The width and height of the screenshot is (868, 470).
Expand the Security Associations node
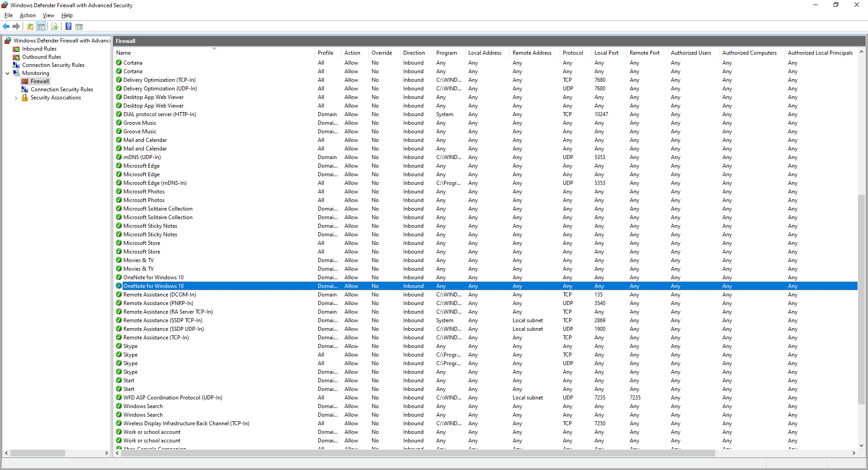[x=16, y=98]
